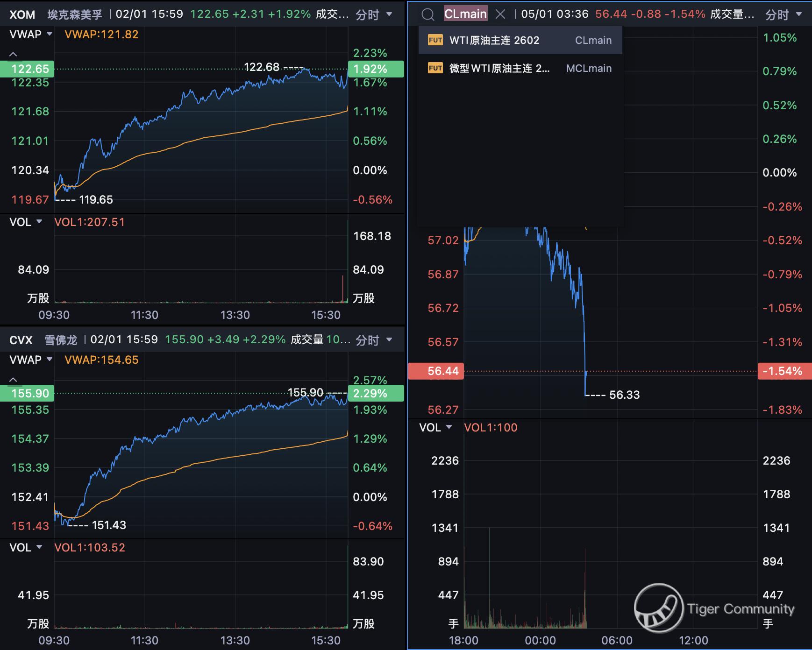Open the VWAP indicator dropdown on XOM chart
The width and height of the screenshot is (812, 650).
[x=31, y=34]
